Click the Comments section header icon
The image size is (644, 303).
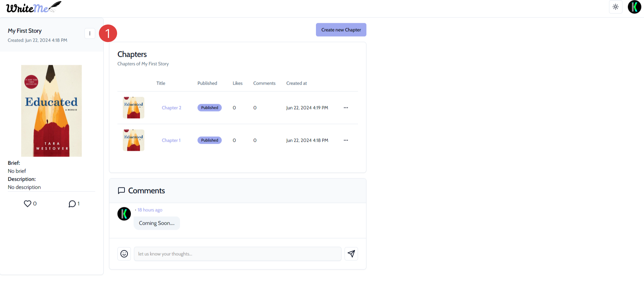tap(121, 191)
